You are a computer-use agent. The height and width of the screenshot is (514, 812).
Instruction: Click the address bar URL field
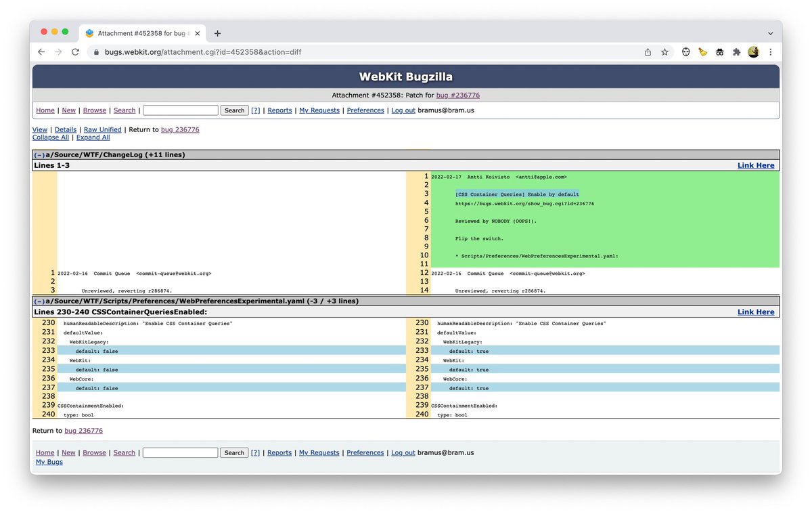[365, 52]
